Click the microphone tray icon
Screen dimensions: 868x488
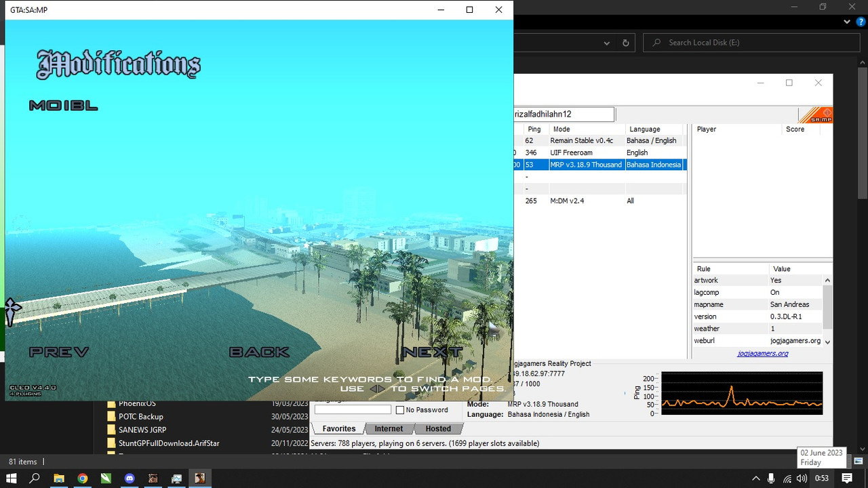point(772,478)
